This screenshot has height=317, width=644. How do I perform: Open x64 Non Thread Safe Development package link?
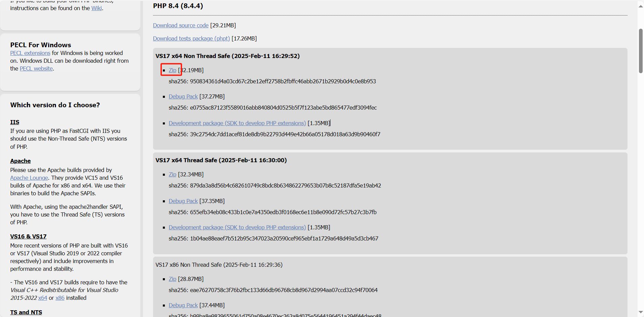(x=237, y=123)
